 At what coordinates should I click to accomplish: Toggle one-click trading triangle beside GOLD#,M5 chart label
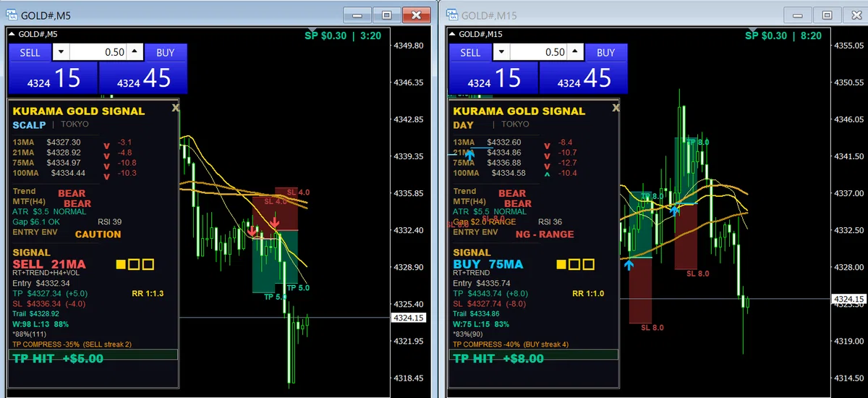[x=12, y=34]
